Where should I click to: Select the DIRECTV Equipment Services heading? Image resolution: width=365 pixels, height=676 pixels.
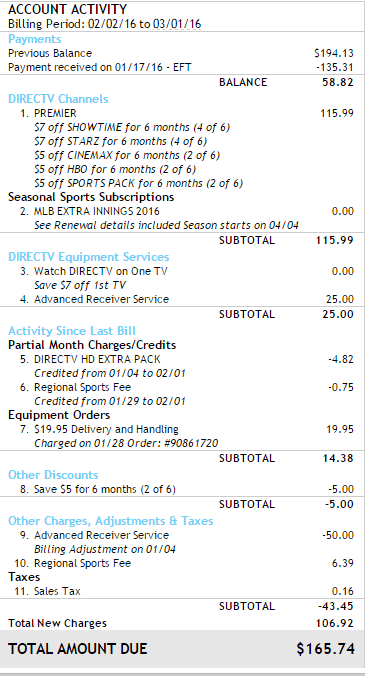[89, 257]
